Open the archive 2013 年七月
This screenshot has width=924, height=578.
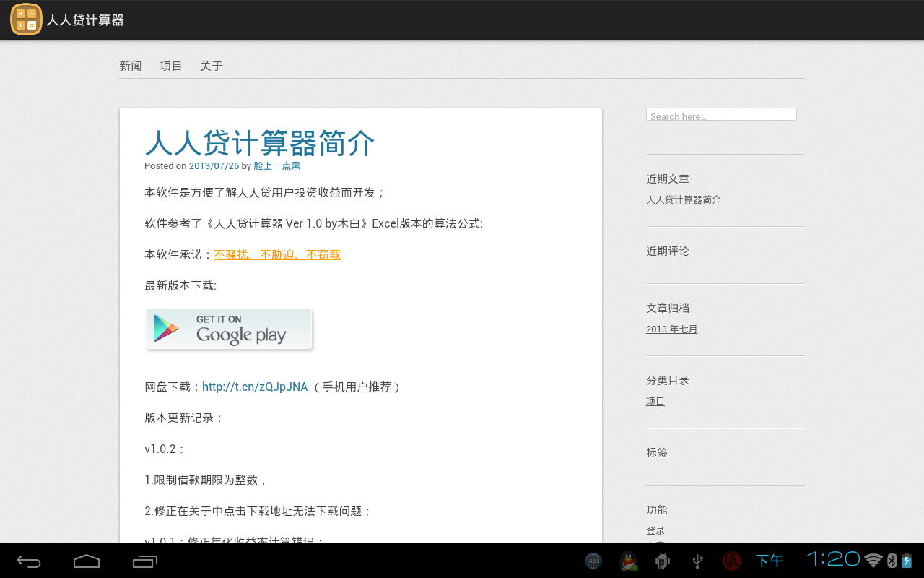672,329
